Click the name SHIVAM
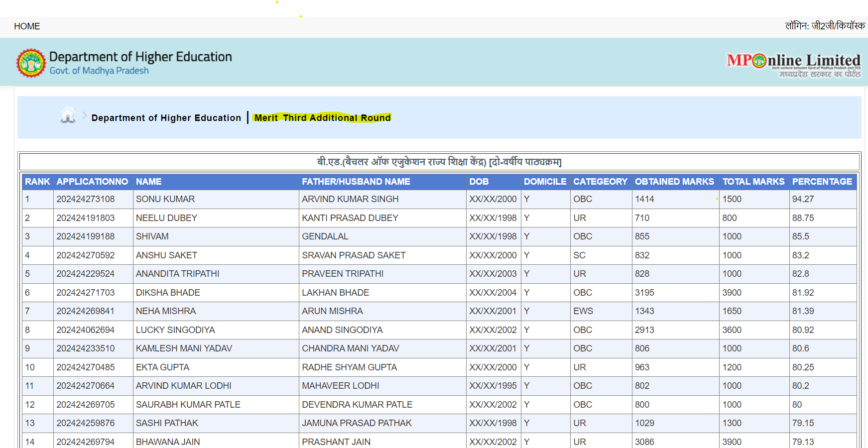 [x=152, y=236]
